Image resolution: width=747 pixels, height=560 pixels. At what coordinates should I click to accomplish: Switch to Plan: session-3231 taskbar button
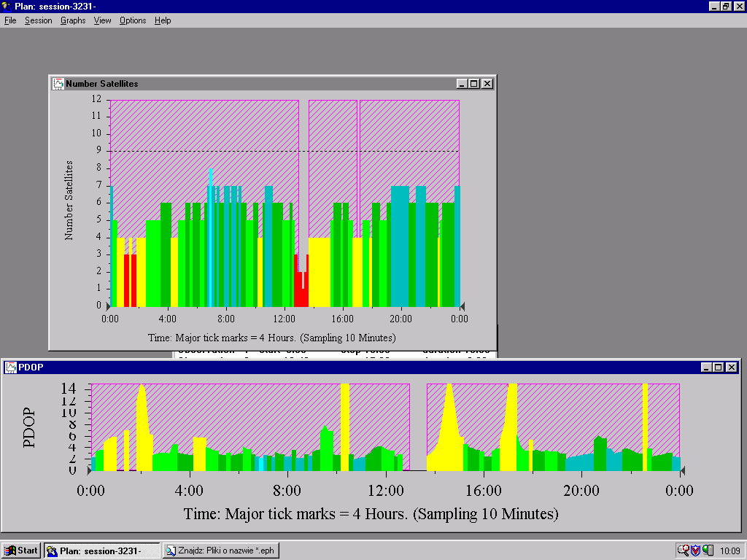(102, 551)
